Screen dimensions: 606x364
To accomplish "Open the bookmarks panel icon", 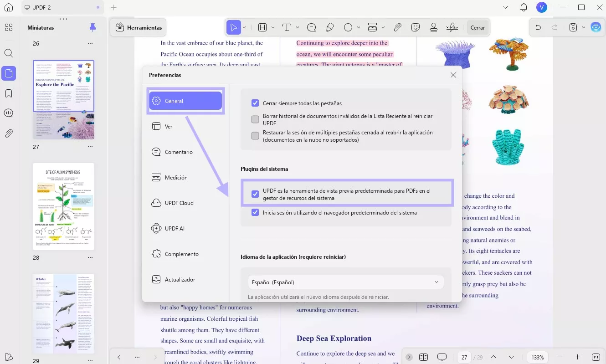I will tap(8, 93).
